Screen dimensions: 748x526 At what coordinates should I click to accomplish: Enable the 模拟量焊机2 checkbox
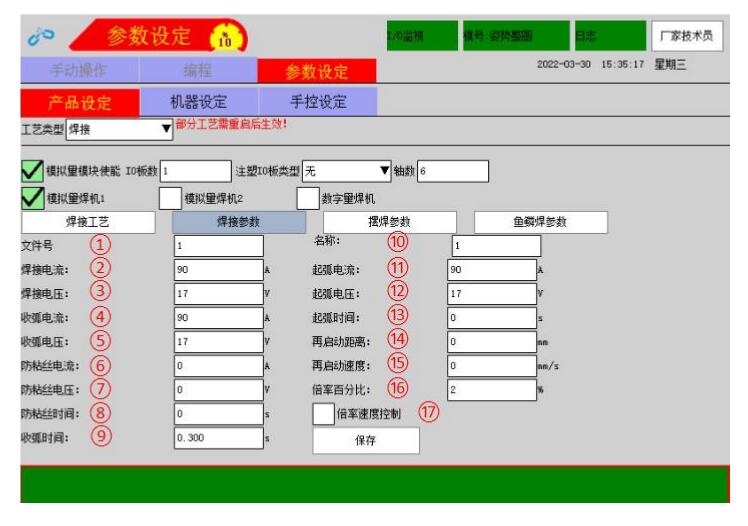pos(170,198)
